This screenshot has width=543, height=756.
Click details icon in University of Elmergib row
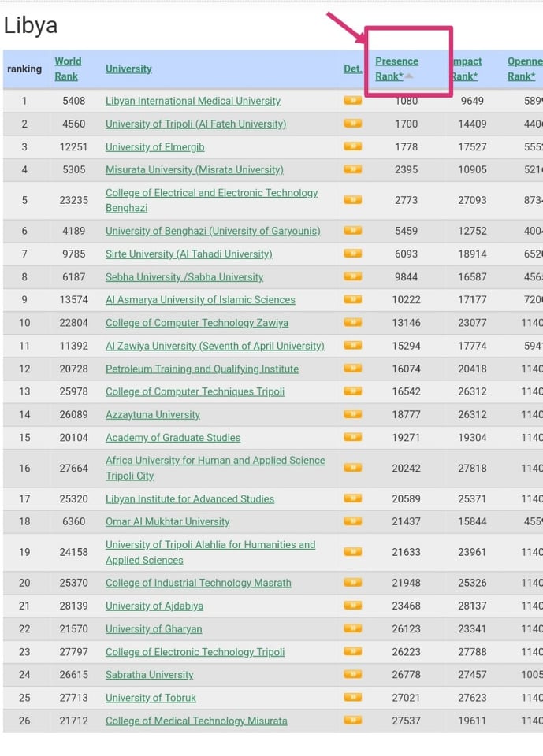pos(353,146)
